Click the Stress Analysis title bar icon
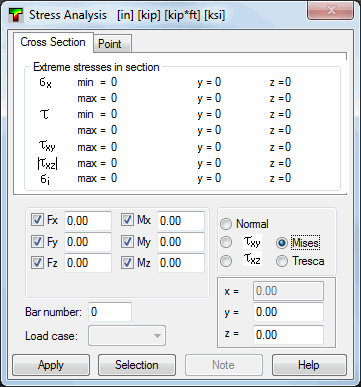361x387 pixels. [15, 15]
